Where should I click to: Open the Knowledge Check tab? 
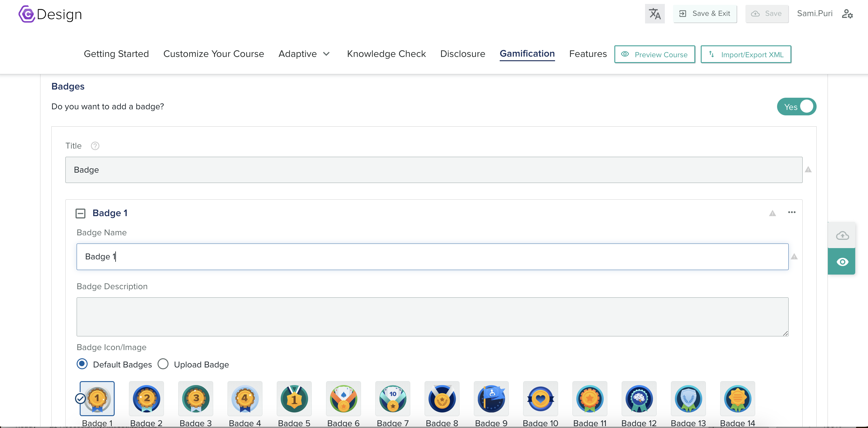(x=386, y=54)
